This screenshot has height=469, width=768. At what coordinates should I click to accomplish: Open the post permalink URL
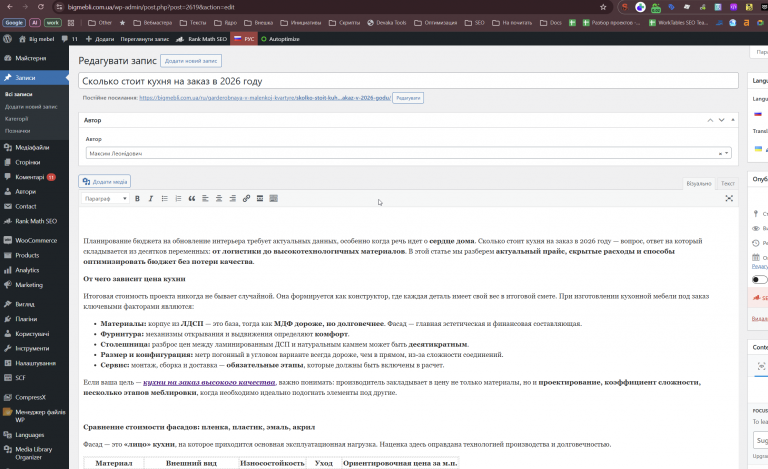265,98
